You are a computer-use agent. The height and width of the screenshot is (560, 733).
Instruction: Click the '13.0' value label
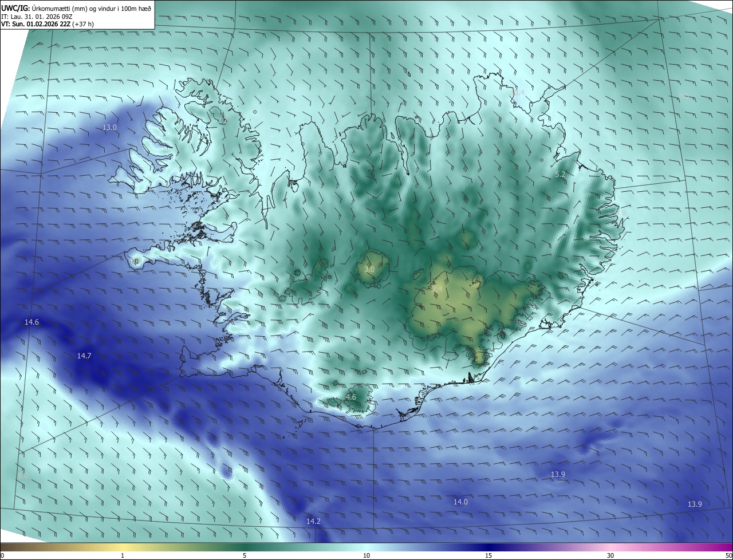(109, 127)
